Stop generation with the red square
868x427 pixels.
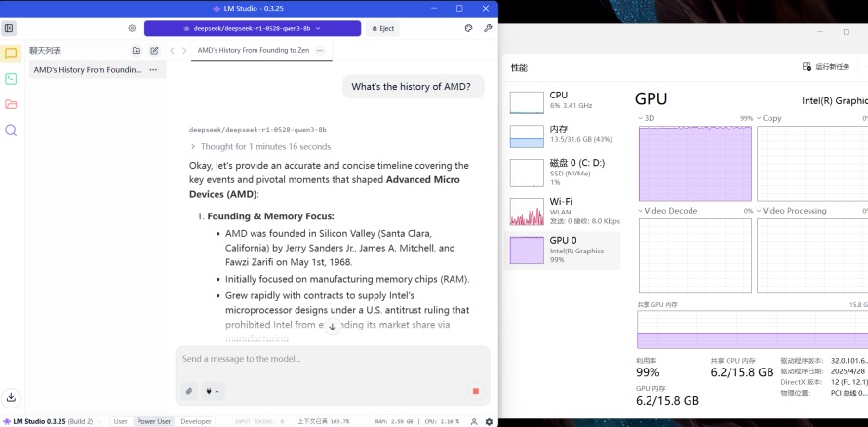coord(475,391)
